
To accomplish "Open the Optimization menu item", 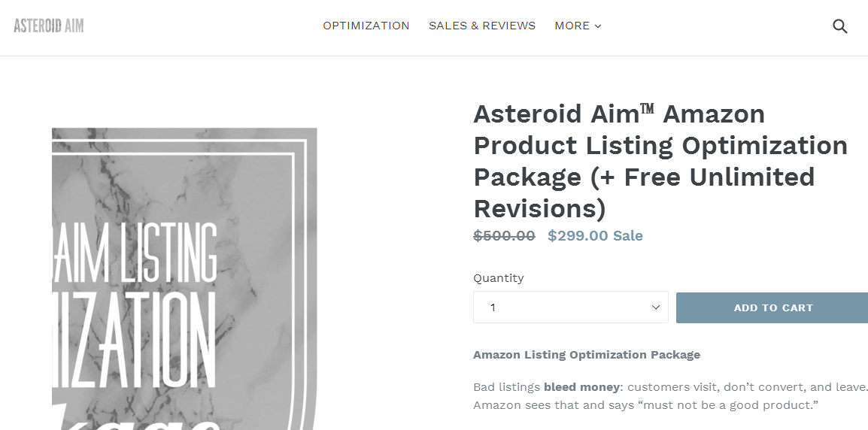I will (x=366, y=26).
